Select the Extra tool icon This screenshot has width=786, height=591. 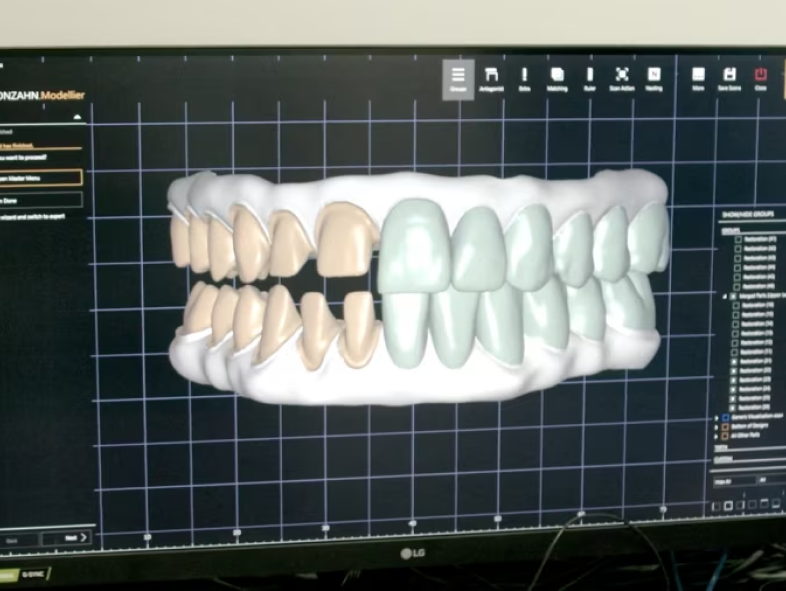[x=524, y=78]
